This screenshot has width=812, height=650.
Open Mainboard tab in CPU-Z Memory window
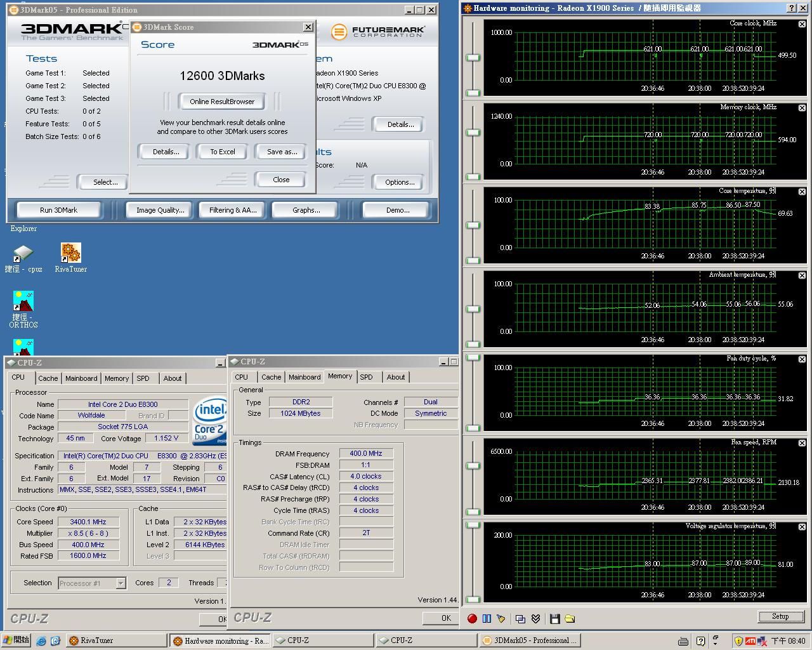304,377
